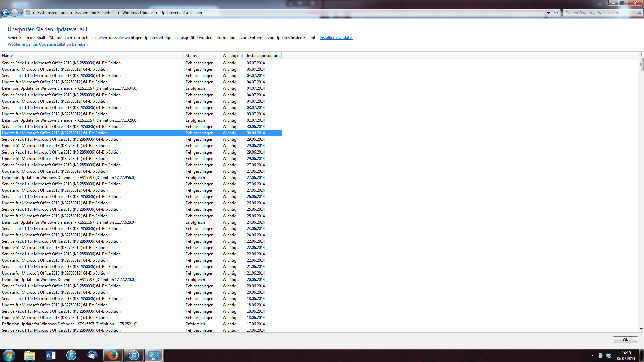Sort by the Installationsdatum column header
The width and height of the screenshot is (644, 362).
tap(263, 56)
